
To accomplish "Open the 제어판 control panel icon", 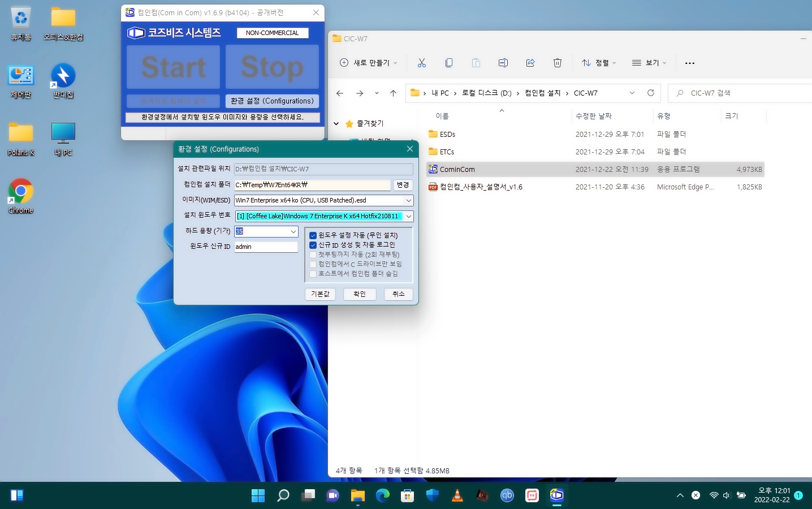I will click(x=21, y=81).
